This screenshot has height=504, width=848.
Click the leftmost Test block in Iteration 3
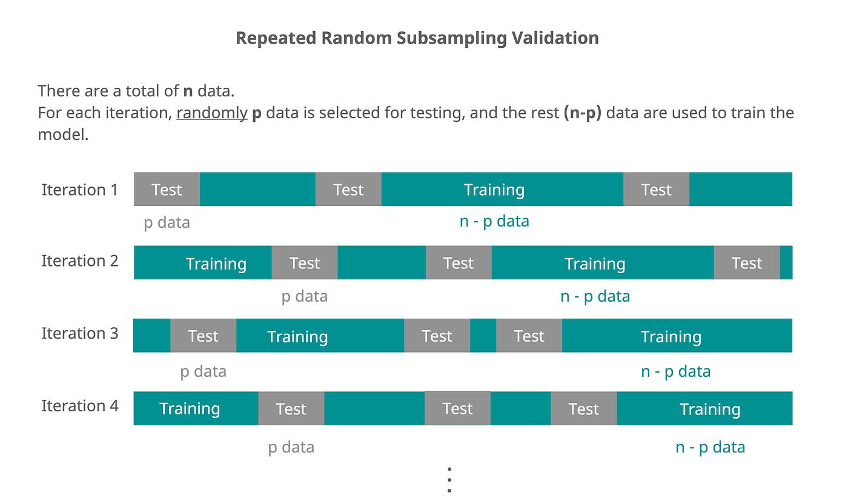pos(203,336)
